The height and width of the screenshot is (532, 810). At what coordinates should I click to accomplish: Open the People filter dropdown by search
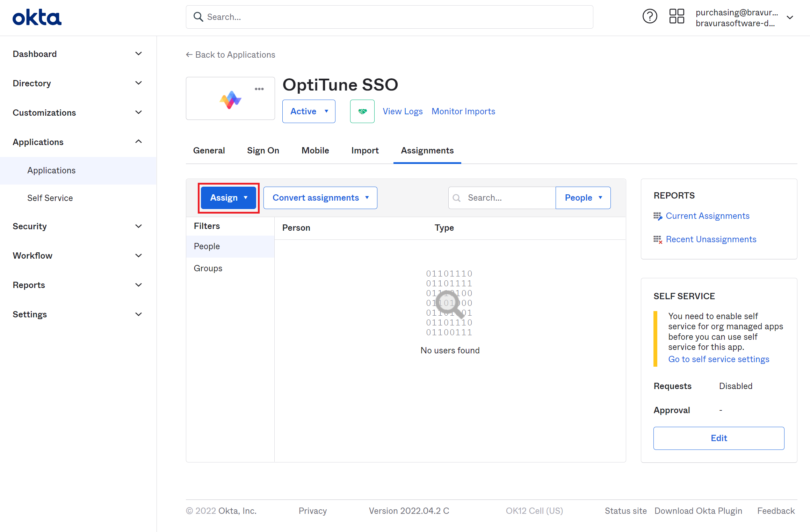pos(583,198)
